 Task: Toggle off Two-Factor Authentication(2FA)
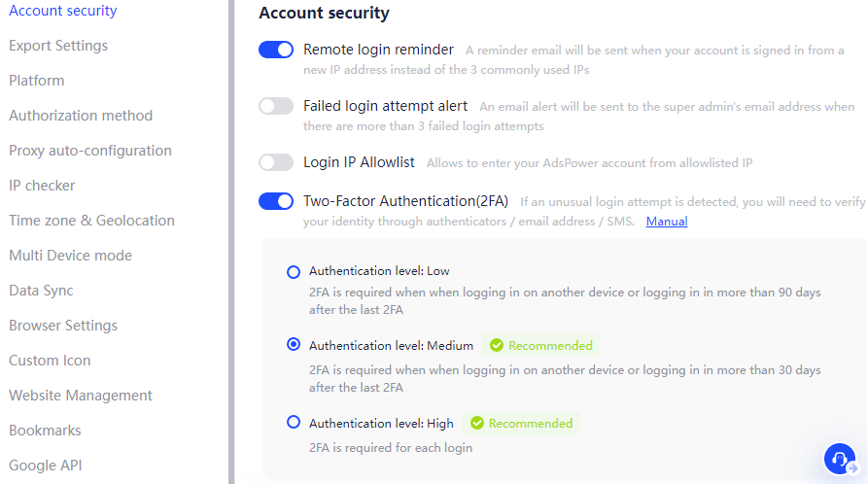pos(276,201)
